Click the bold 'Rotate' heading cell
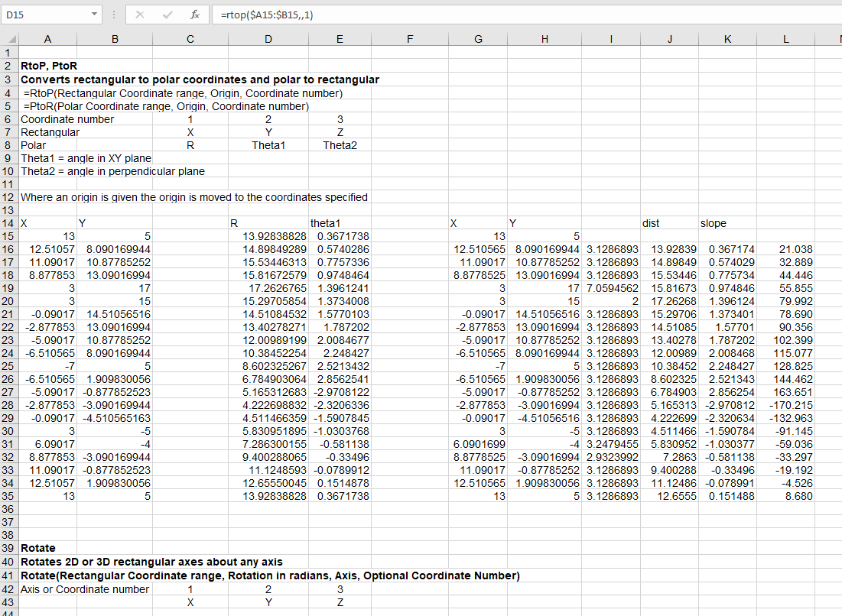 pos(38,548)
